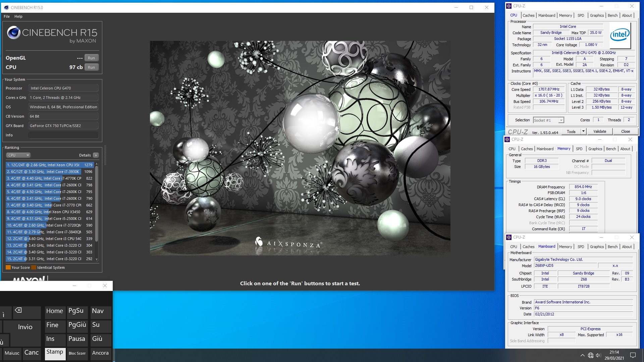Click the Validate button in CPU-Z
Image resolution: width=644 pixels, height=362 pixels.
coord(600,132)
